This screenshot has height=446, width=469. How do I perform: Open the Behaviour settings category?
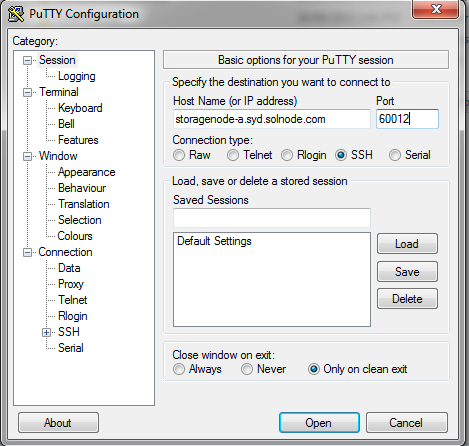click(x=82, y=188)
